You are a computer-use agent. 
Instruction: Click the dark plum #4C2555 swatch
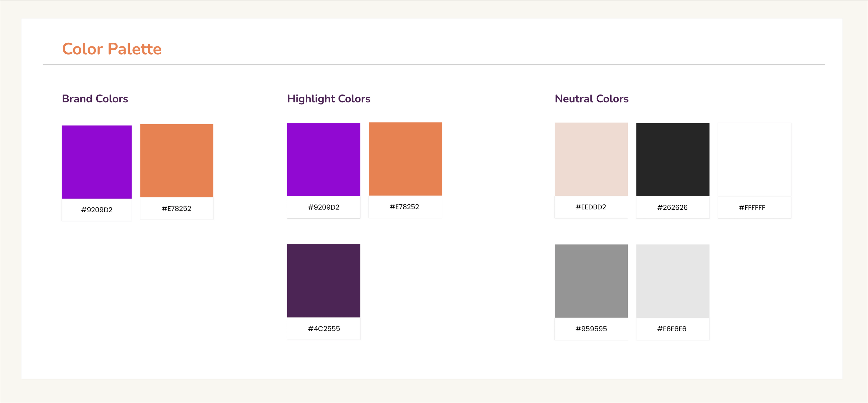[x=324, y=281]
